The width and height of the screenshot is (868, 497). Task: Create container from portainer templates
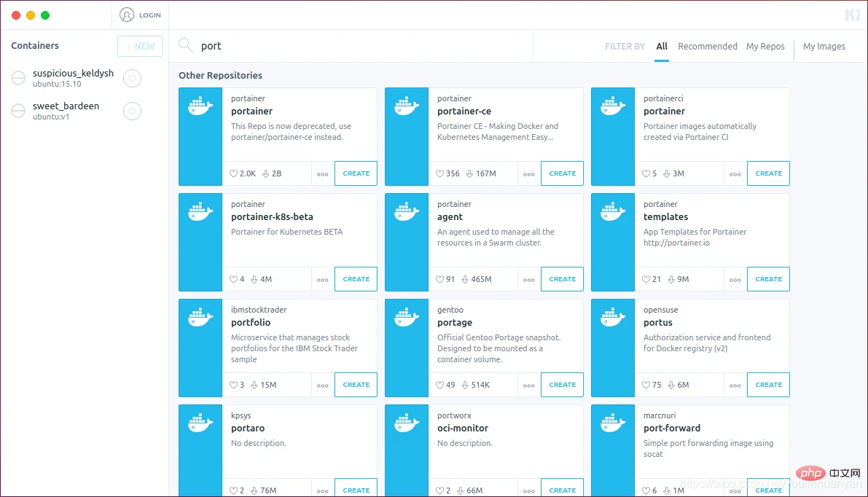[768, 279]
